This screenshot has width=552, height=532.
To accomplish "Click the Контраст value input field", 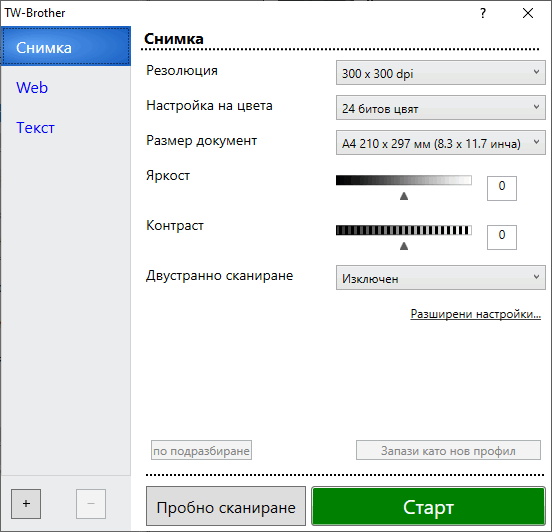I will coord(502,237).
